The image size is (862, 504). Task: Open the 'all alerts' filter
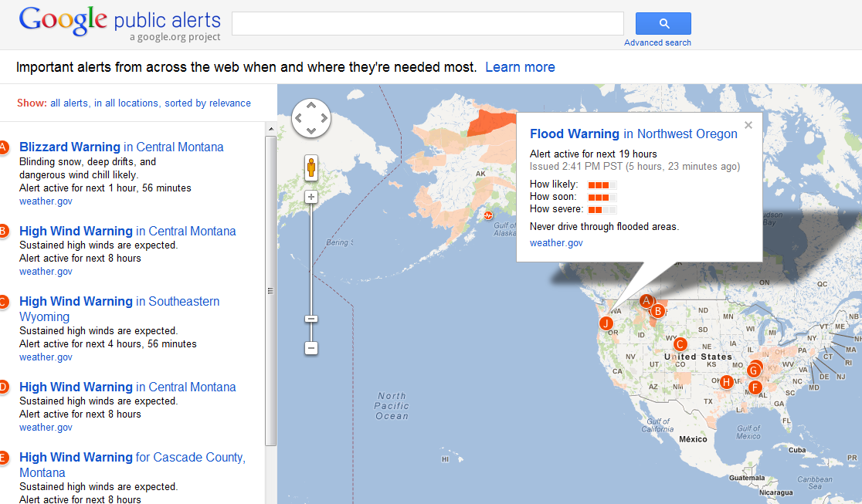click(x=70, y=103)
